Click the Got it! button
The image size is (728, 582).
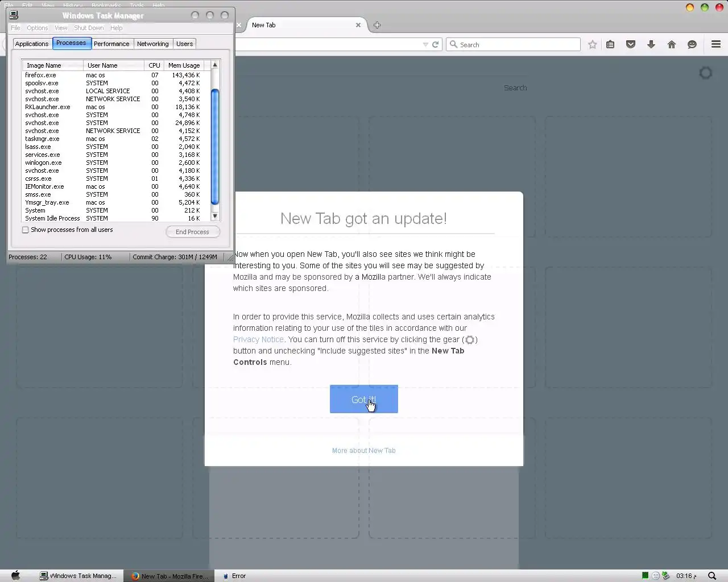coord(364,399)
